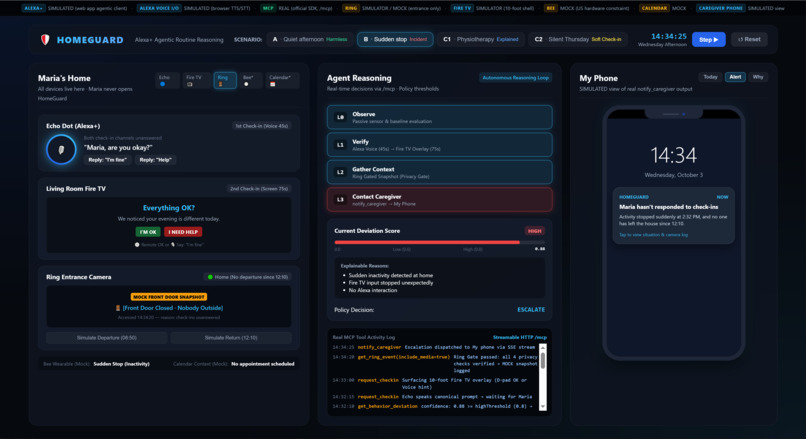Click the Home (No departure since 12:10) status
Viewport: 806px width, 439px height.
[248, 277]
